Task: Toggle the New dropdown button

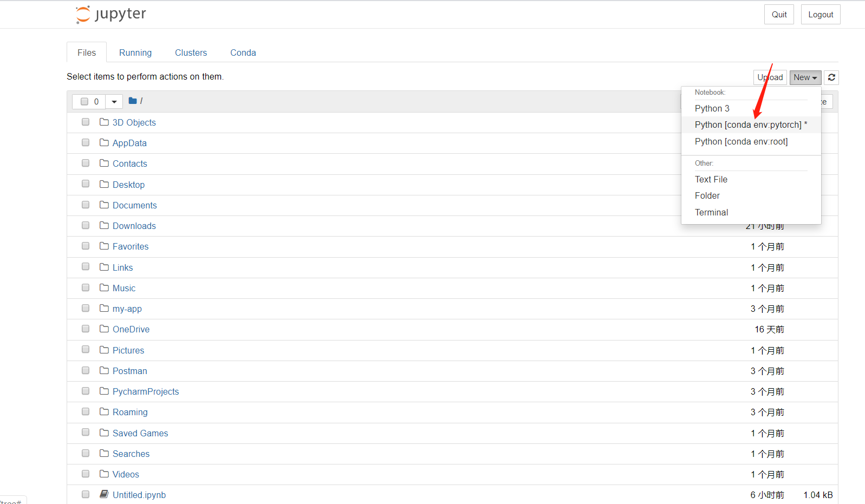Action: 805,77
